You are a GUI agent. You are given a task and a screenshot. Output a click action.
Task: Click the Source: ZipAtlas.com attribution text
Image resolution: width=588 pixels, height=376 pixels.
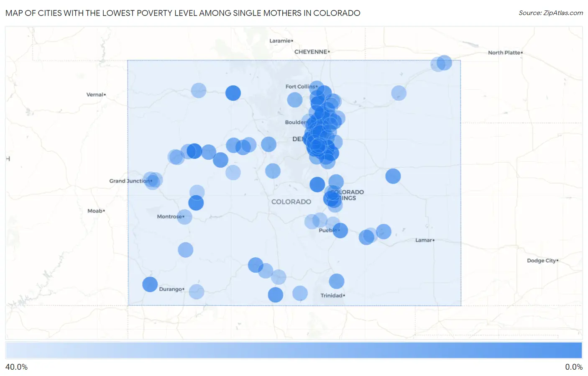coord(551,13)
